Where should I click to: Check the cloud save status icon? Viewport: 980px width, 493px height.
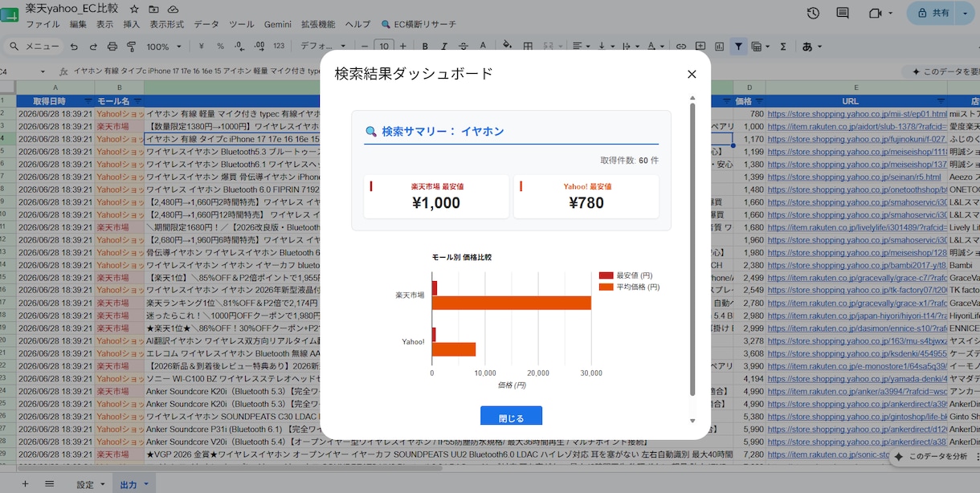[x=174, y=8]
